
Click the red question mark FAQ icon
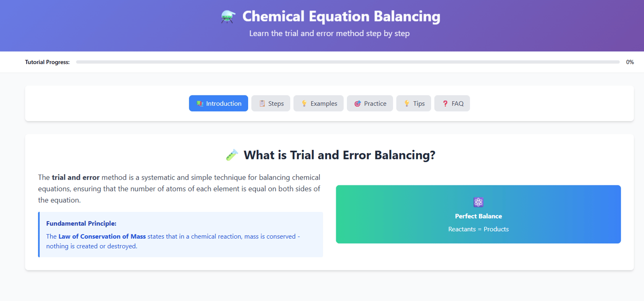tap(445, 104)
